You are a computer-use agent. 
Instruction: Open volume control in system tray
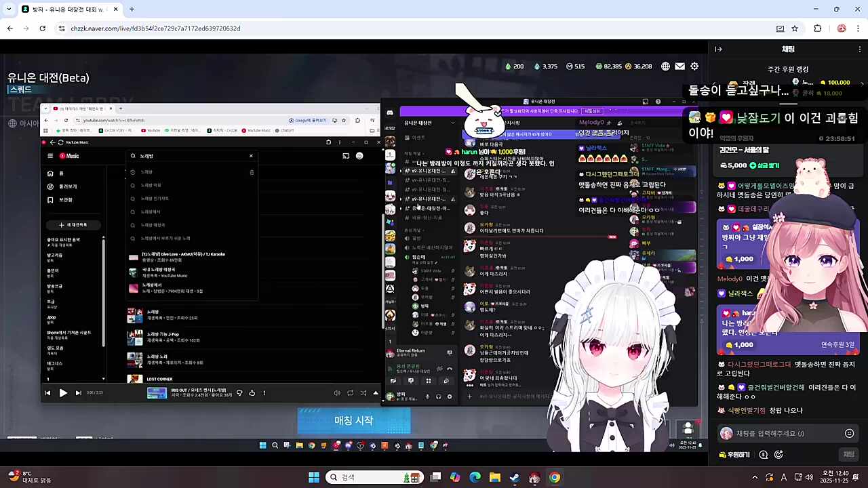tap(809, 477)
